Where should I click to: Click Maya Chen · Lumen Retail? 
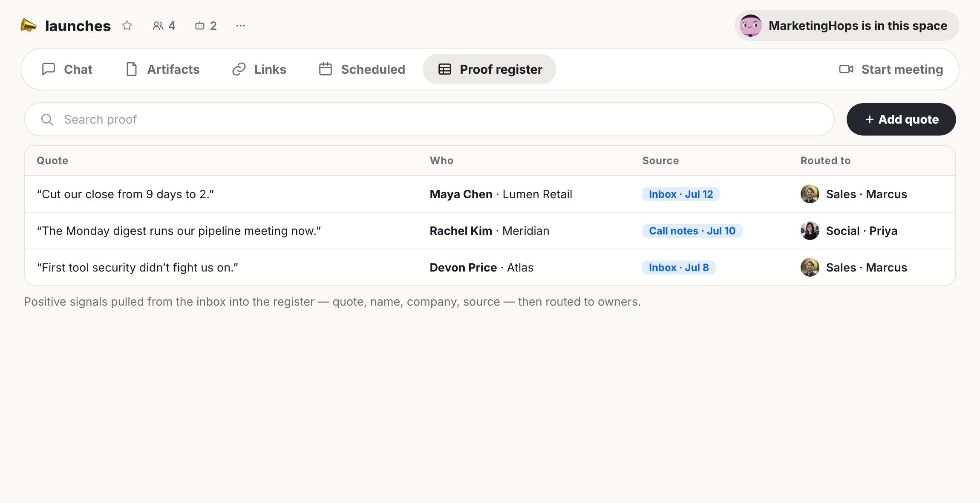pyautogui.click(x=501, y=194)
